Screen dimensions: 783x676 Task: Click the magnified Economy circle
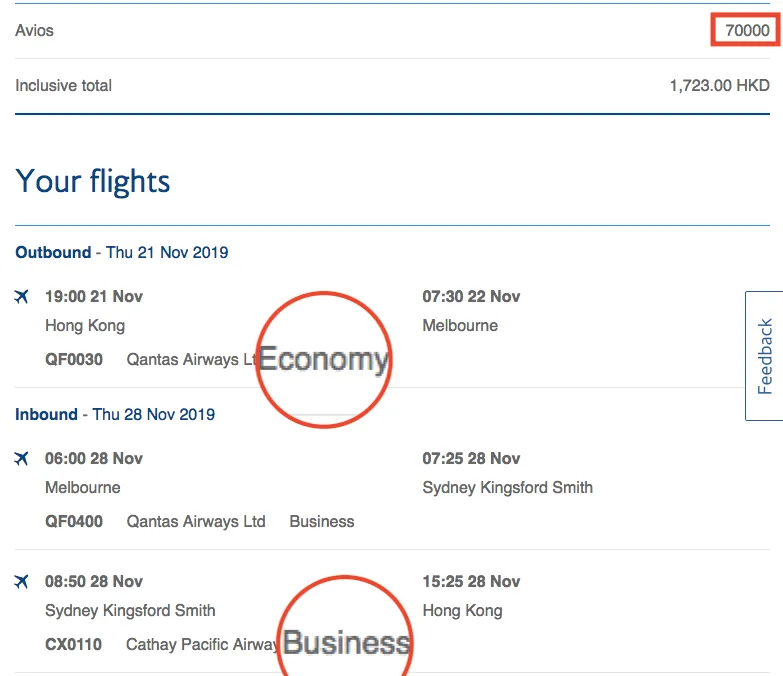[x=323, y=360]
